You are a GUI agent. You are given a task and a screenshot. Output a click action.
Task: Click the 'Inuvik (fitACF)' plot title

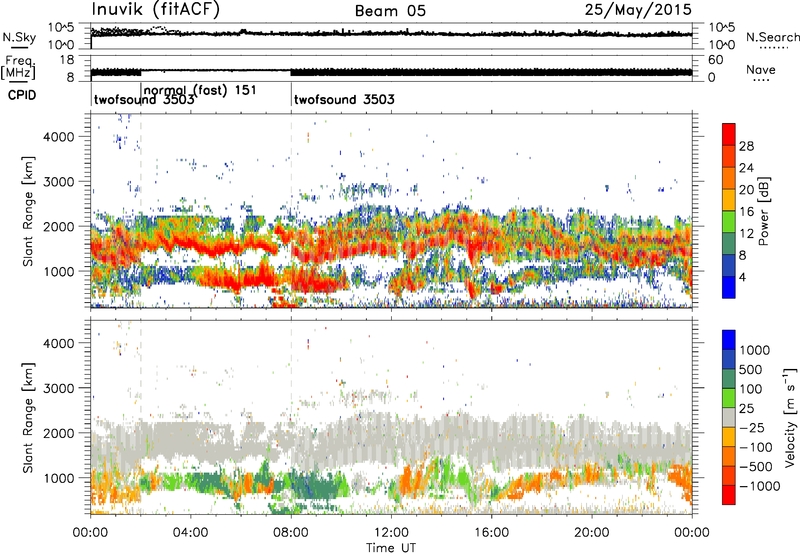pyautogui.click(x=156, y=9)
